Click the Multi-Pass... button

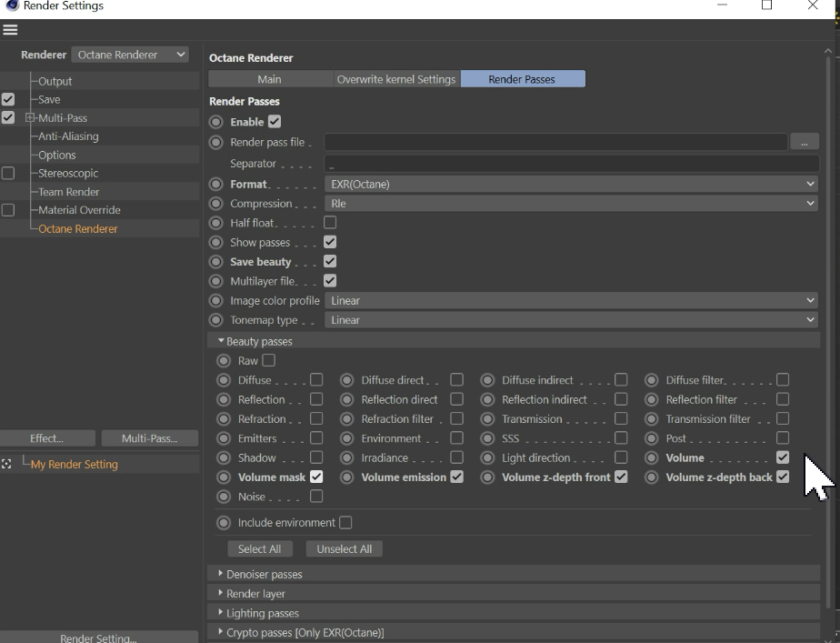click(x=149, y=438)
